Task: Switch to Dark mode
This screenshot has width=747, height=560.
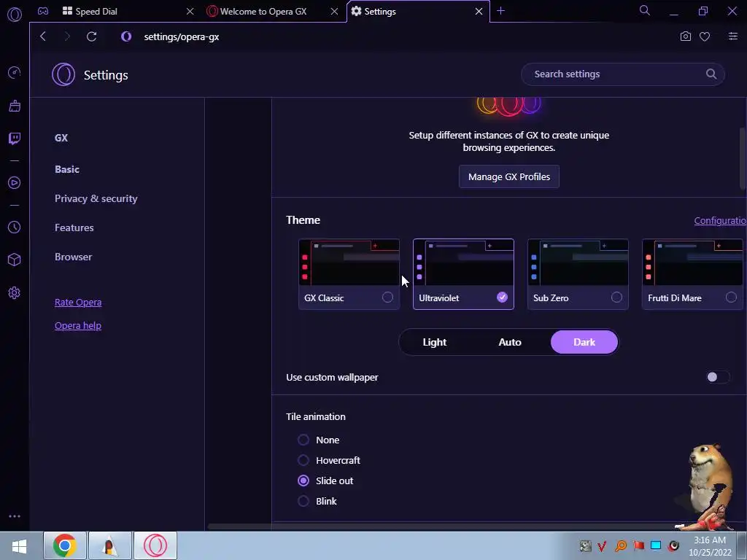Action: pyautogui.click(x=584, y=342)
